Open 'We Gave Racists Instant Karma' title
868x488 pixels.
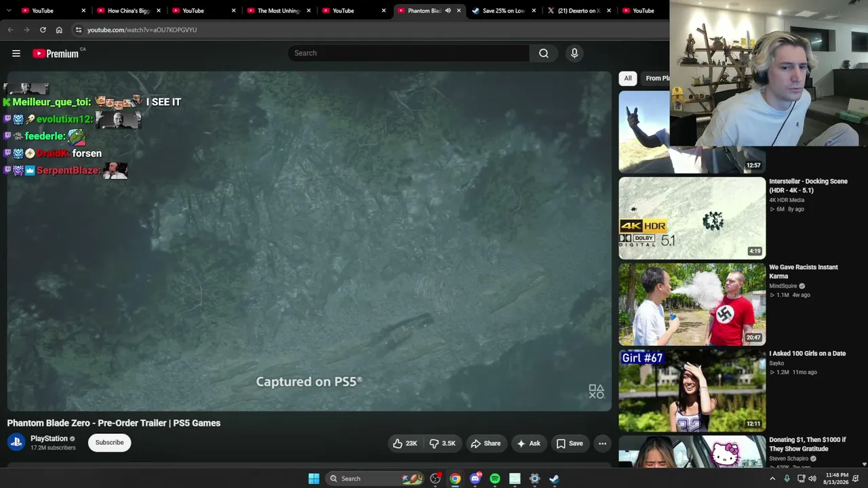pos(804,272)
